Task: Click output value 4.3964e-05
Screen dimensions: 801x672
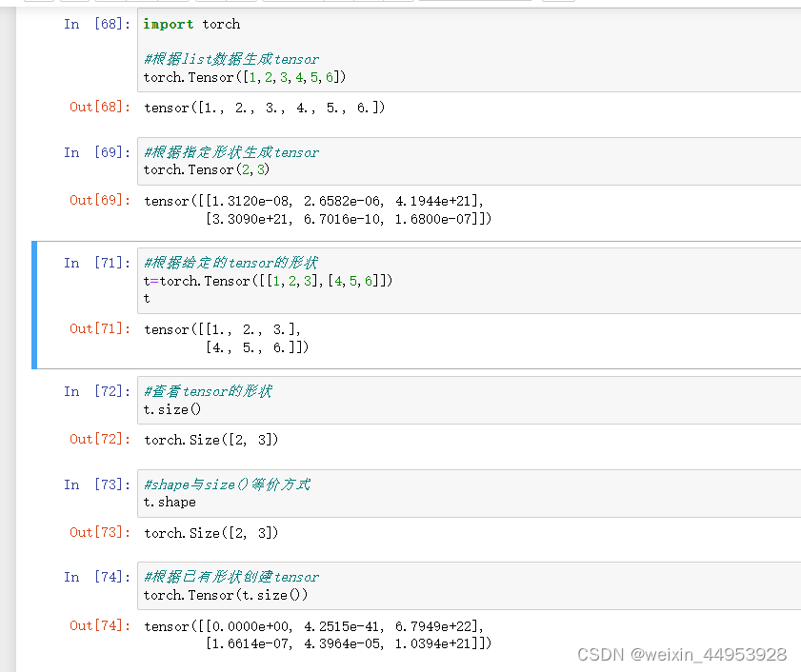Action: click(342, 643)
